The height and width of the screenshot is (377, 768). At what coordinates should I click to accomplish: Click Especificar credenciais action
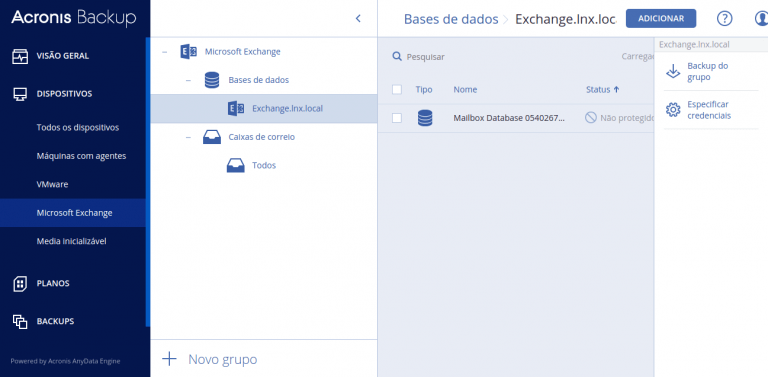coord(709,110)
